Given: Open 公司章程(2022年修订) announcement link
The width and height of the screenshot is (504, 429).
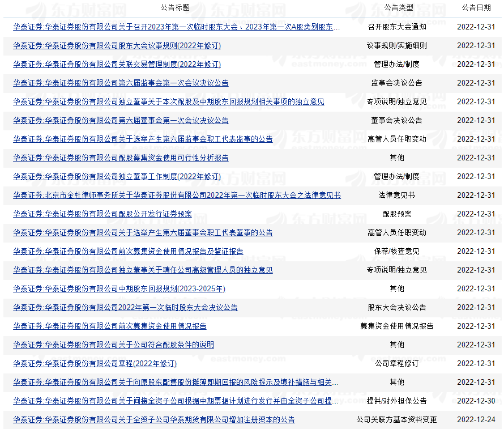Looking at the screenshot, I should pyautogui.click(x=95, y=363).
